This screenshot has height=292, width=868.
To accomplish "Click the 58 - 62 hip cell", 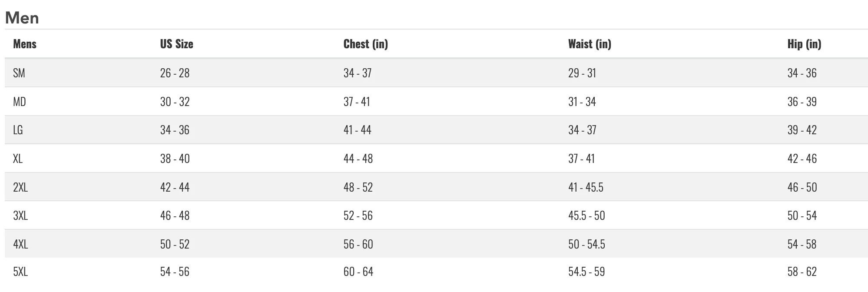I will click(x=802, y=272).
